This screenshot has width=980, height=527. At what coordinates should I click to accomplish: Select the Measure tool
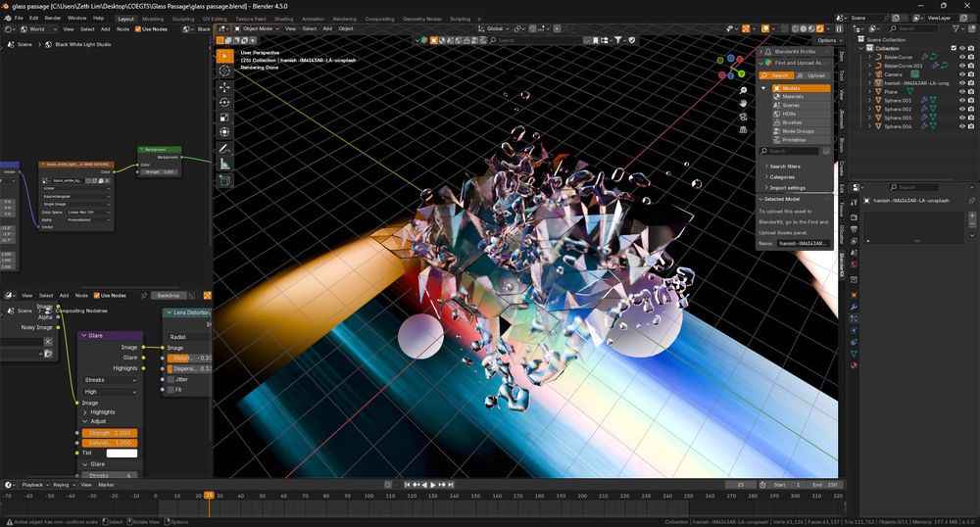[224, 165]
